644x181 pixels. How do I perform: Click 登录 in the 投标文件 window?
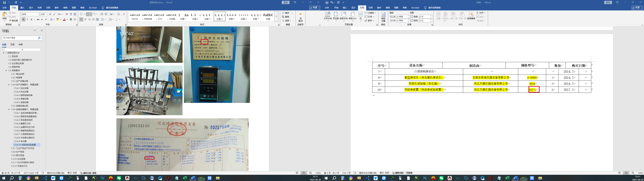click(285, 3)
